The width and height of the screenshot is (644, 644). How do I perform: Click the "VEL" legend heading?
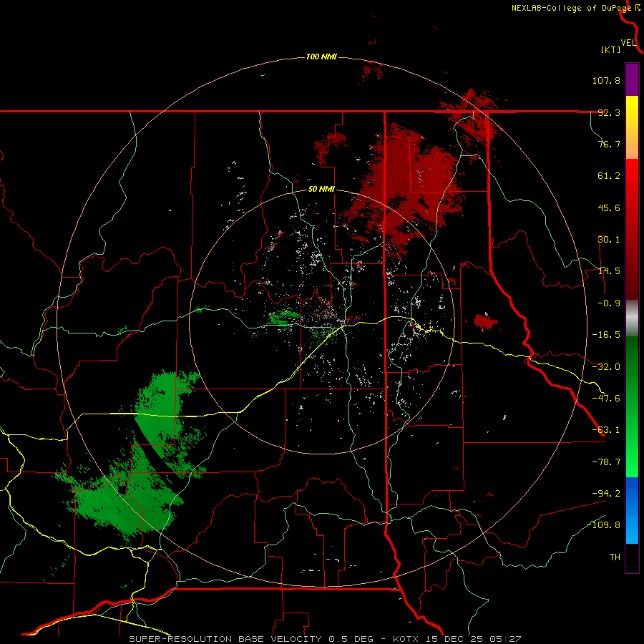628,43
